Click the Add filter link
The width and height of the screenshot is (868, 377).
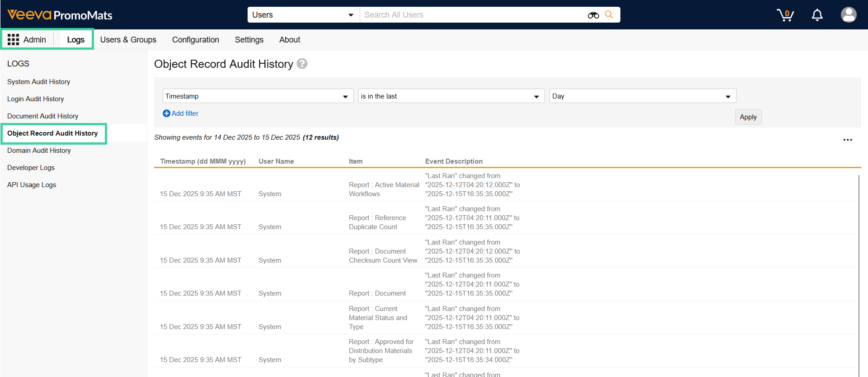[185, 113]
